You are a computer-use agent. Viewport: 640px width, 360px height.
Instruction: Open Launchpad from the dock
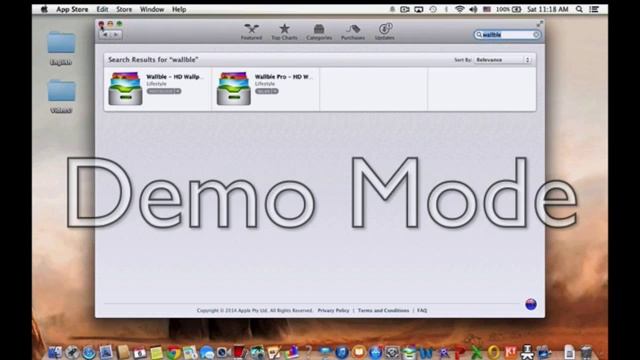point(72,352)
